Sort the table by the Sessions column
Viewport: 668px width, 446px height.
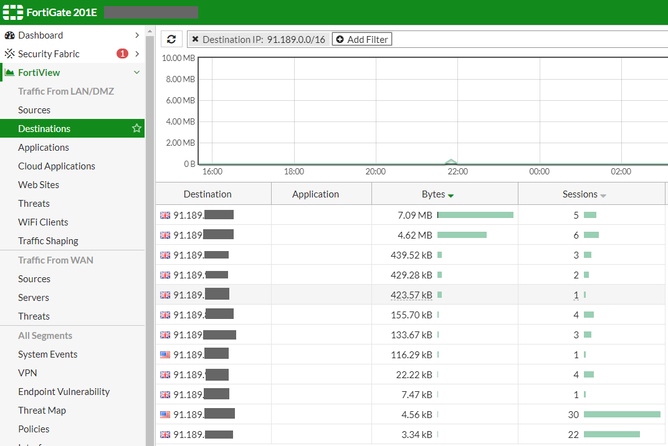pyautogui.click(x=585, y=194)
